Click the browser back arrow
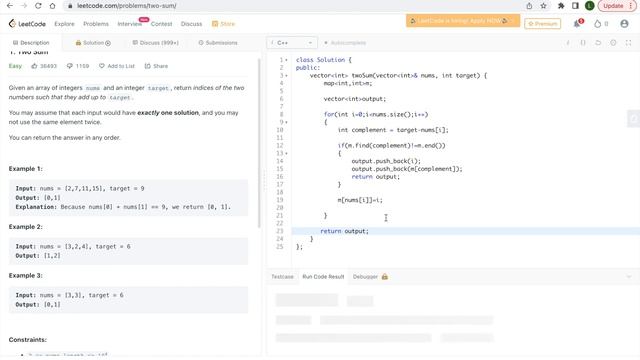640x360 pixels. pyautogui.click(x=10, y=6)
